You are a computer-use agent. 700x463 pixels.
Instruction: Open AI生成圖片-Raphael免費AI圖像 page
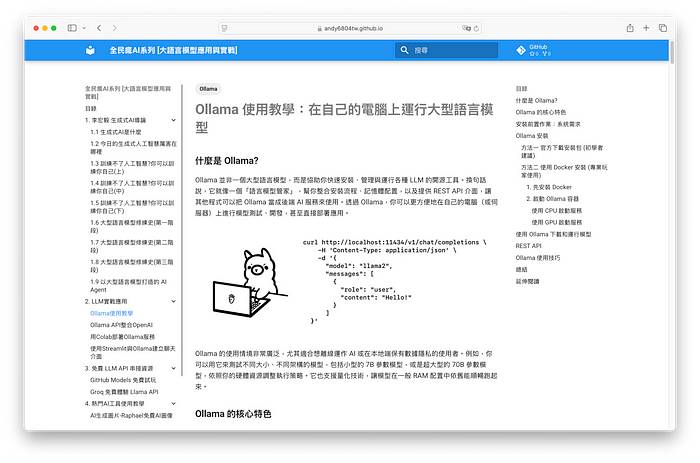(x=131, y=415)
